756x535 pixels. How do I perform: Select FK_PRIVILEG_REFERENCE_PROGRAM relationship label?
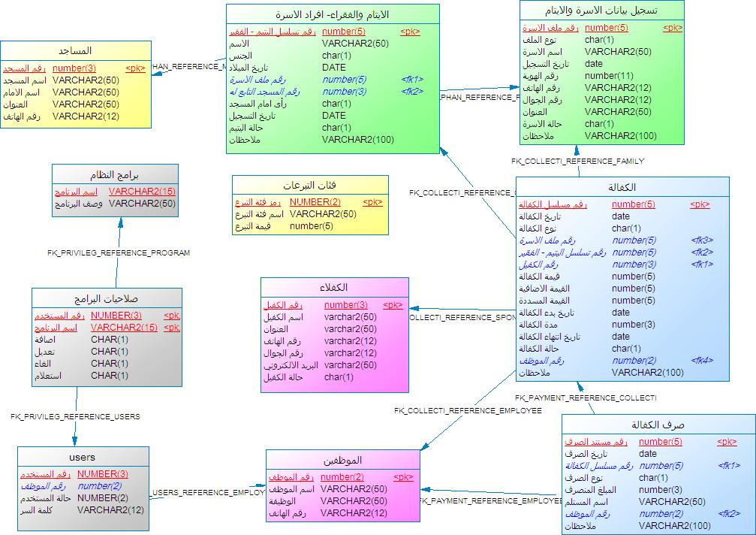[119, 253]
